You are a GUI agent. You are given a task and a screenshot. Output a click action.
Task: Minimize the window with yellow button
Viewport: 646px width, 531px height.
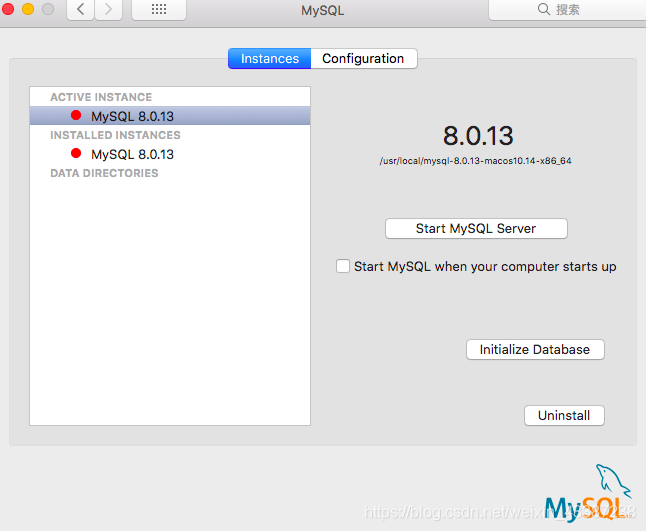tap(28, 9)
